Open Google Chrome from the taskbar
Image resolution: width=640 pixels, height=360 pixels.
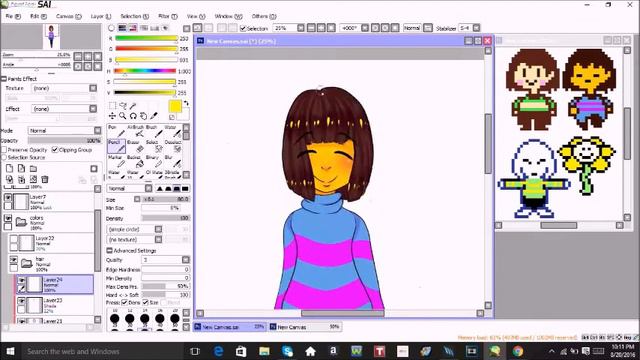518,351
